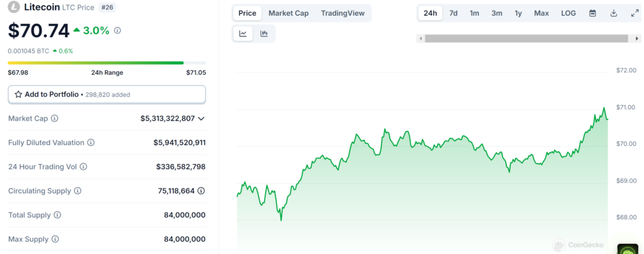Viewport: 644px width, 254px height.
Task: Expand chart to fullscreen
Action: [634, 13]
